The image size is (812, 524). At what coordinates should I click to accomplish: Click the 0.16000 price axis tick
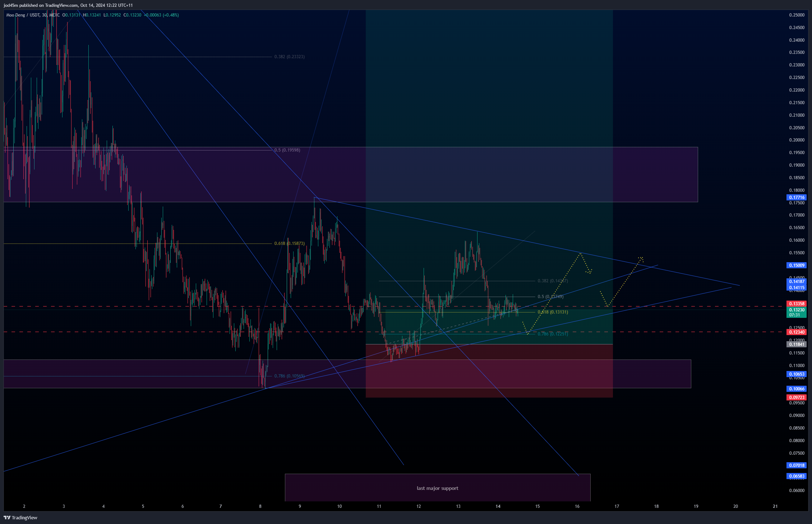(797, 240)
